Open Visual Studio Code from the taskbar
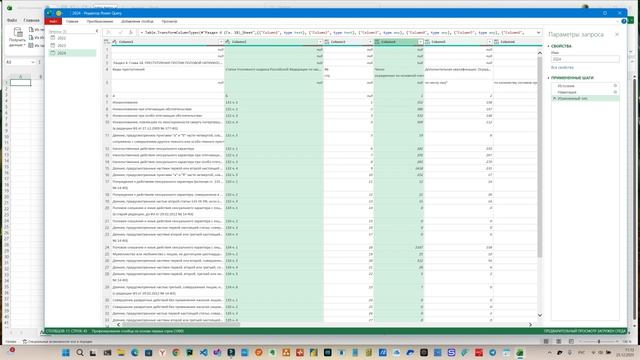The height and width of the screenshot is (360, 640). coord(204,353)
